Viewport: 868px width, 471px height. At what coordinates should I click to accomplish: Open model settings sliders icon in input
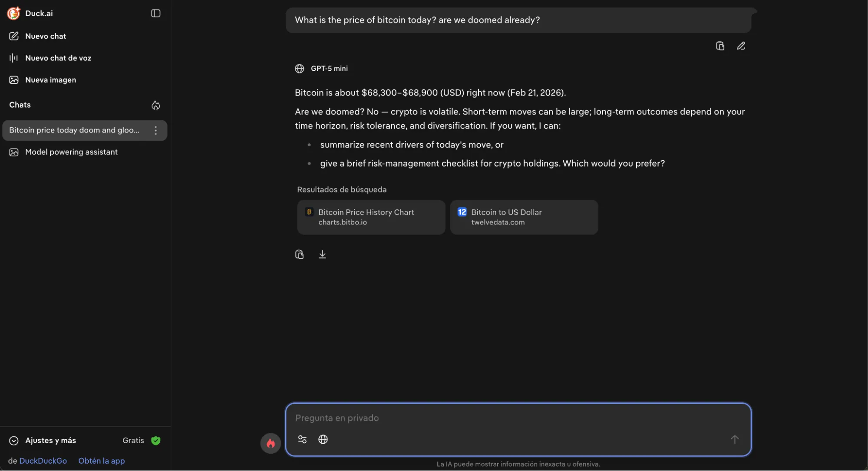tap(302, 439)
